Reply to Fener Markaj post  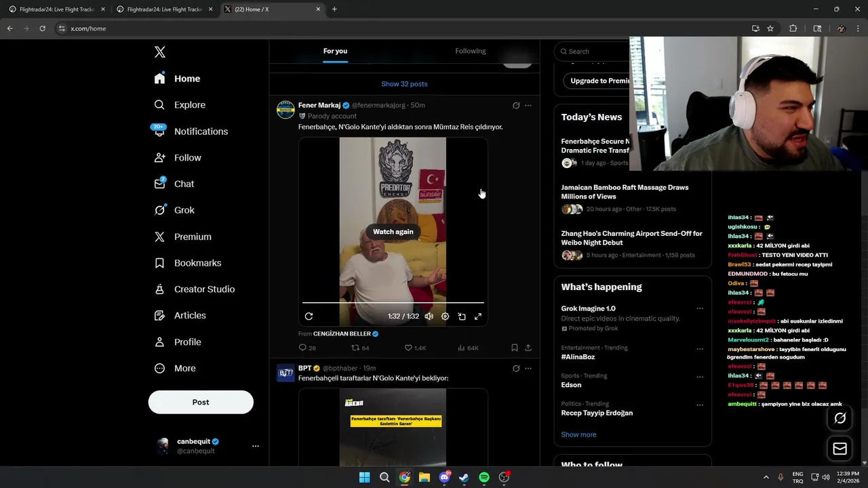[307, 348]
